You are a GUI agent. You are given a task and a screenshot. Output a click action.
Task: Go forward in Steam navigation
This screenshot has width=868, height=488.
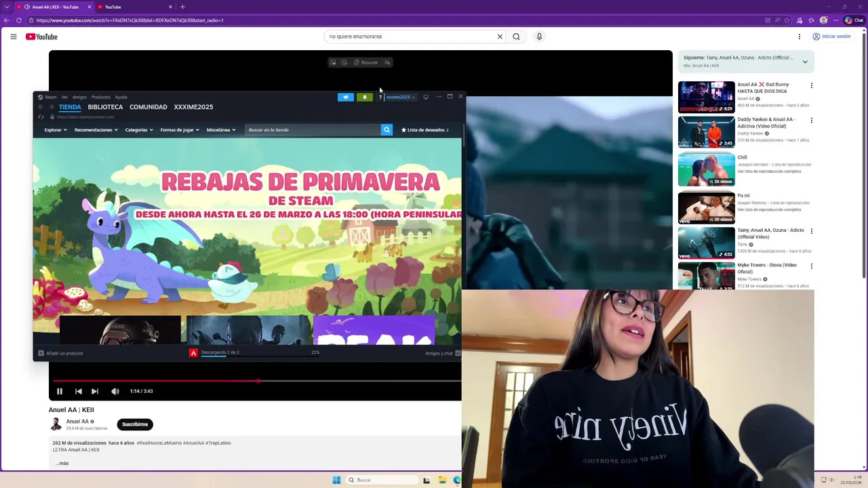(x=51, y=107)
